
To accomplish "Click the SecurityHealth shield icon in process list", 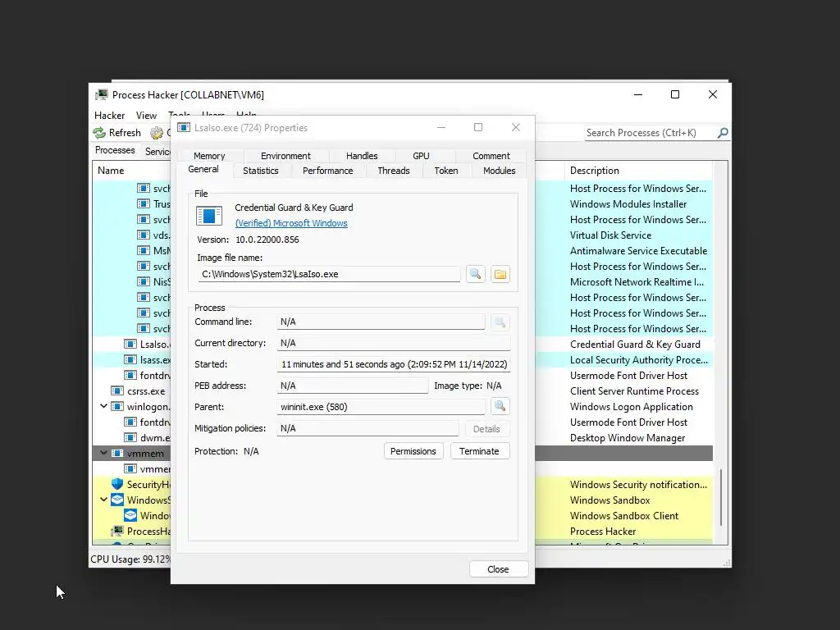I will [117, 484].
